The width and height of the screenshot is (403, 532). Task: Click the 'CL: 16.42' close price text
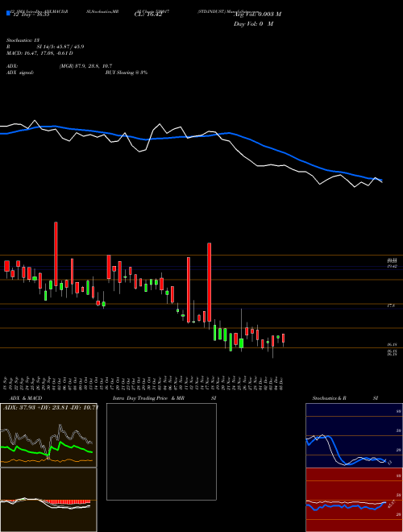click(148, 15)
